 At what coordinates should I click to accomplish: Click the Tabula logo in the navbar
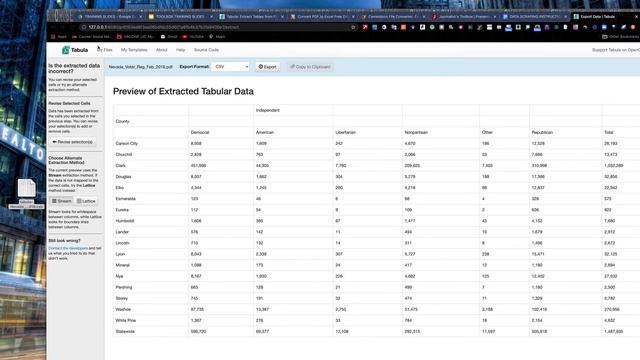75,50
